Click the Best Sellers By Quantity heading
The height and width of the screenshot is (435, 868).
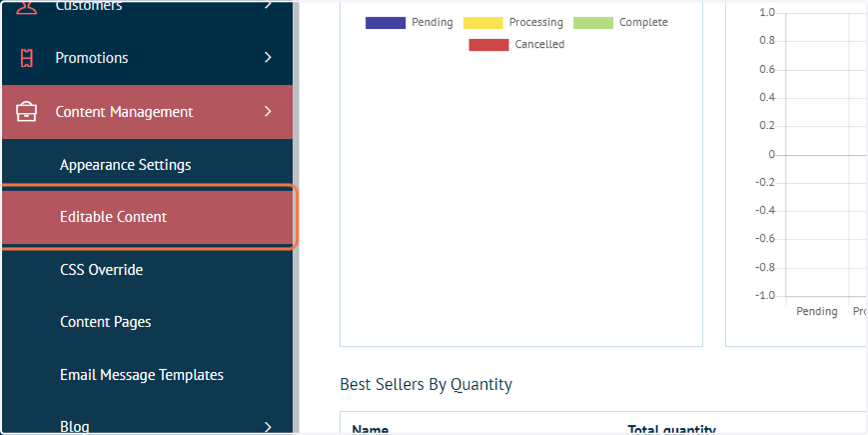(426, 384)
